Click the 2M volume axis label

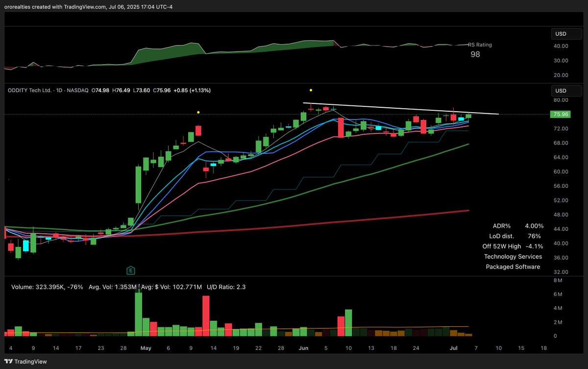pyautogui.click(x=557, y=322)
